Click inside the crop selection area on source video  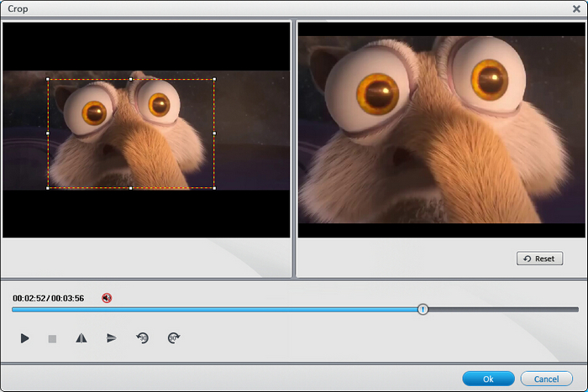(x=131, y=133)
